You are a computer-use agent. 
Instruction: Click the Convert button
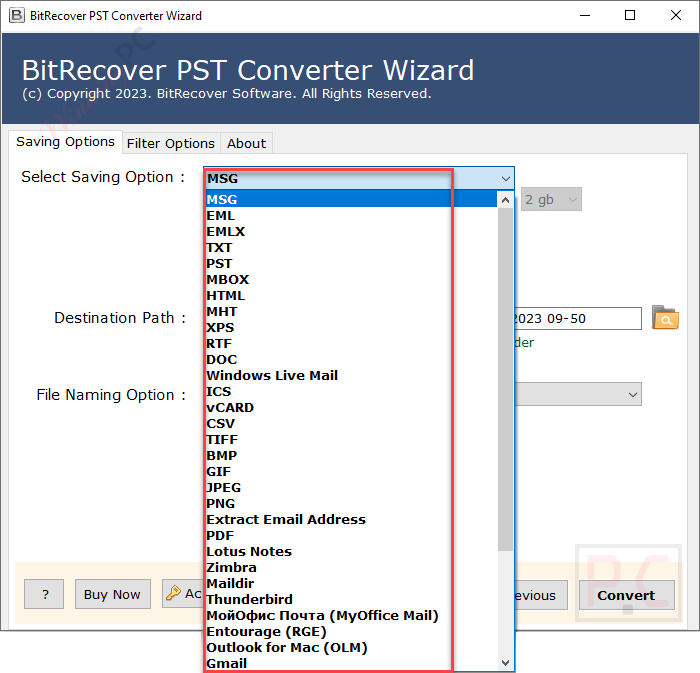tap(626, 595)
